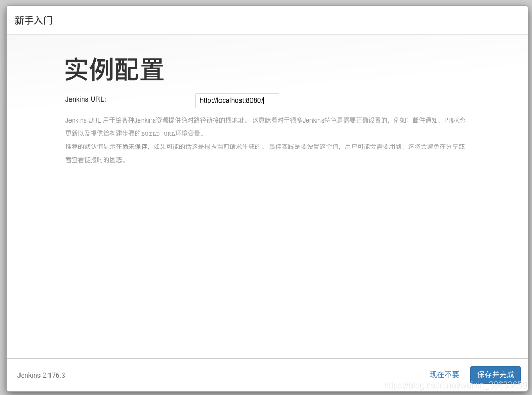The width and height of the screenshot is (532, 395).
Task: Click inside the Jenkins URL text field
Action: click(x=237, y=100)
